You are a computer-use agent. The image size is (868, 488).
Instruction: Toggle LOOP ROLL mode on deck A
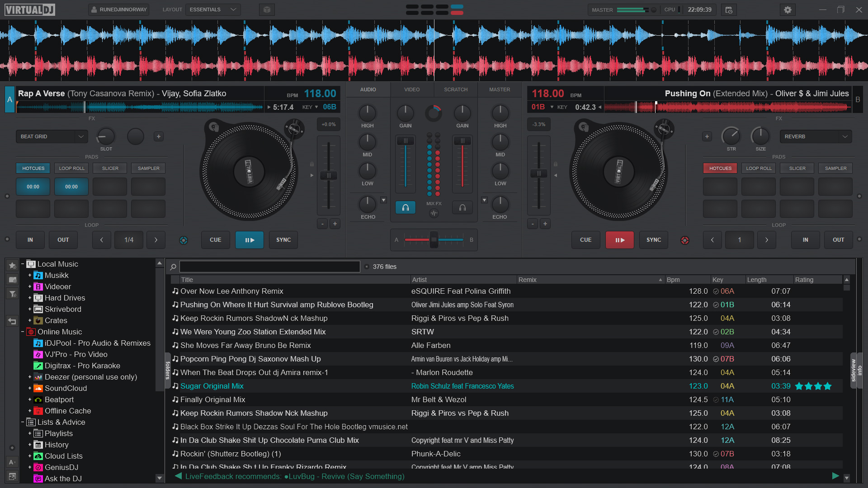[x=71, y=168]
